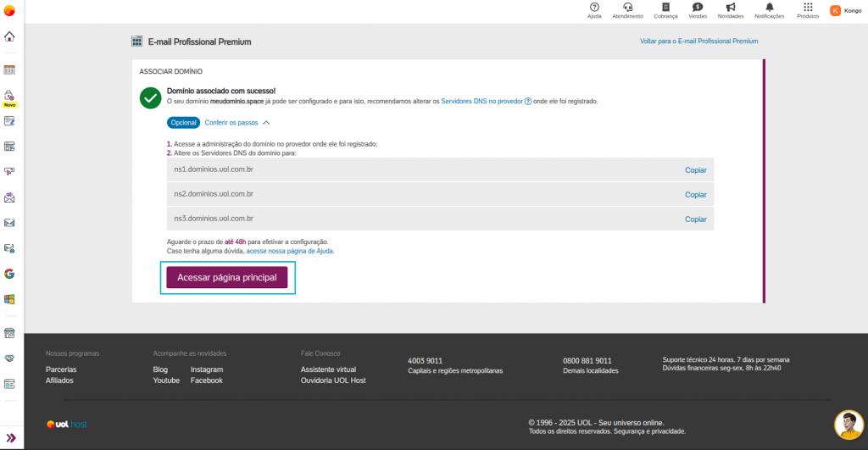The height and width of the screenshot is (450, 868).
Task: Click the store icon in the sidebar
Action: [x=9, y=333]
